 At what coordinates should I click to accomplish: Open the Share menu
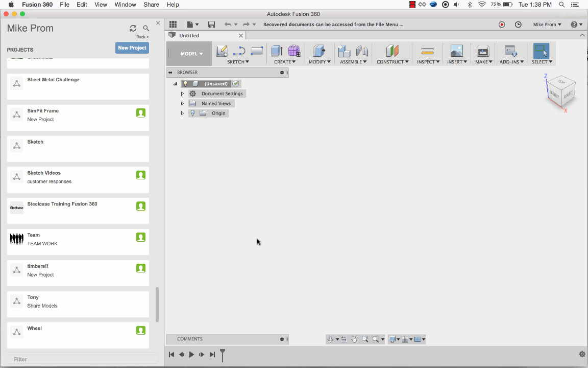pyautogui.click(x=151, y=5)
